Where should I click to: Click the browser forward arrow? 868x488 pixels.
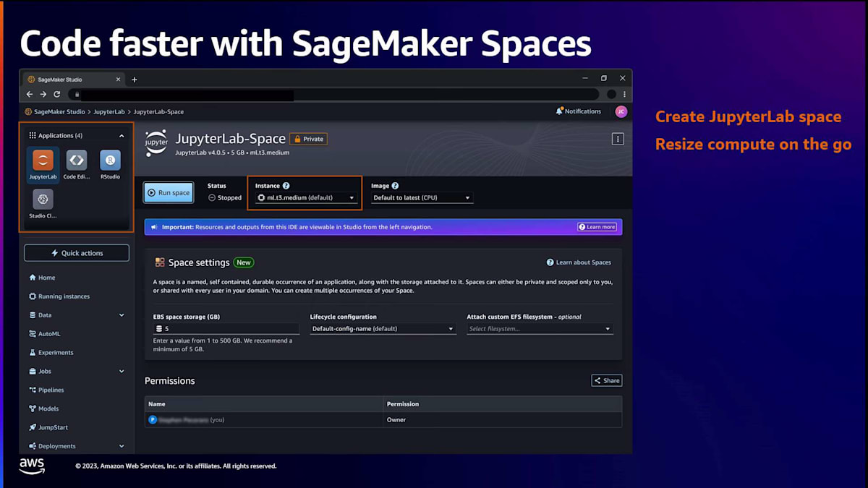[x=43, y=94]
